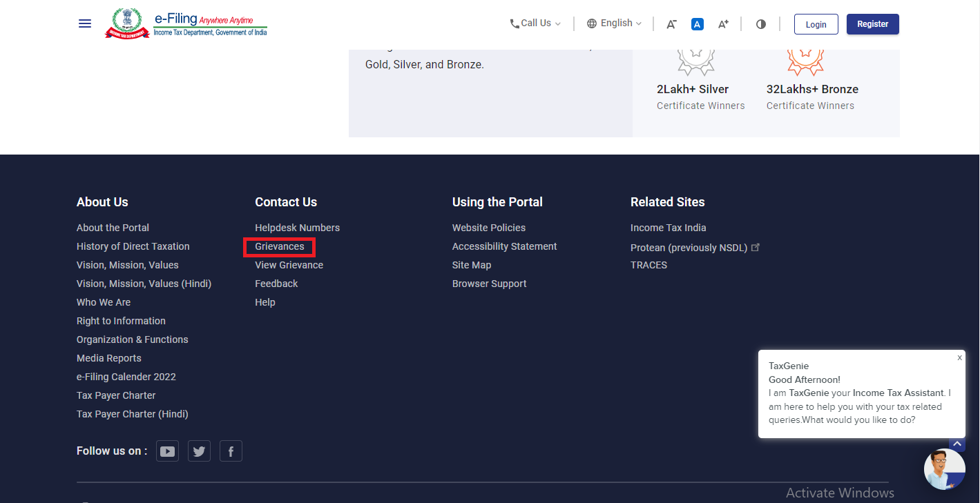Click the scroll-to-top arrow above chatbot
Image resolution: width=980 pixels, height=503 pixels.
point(957,444)
